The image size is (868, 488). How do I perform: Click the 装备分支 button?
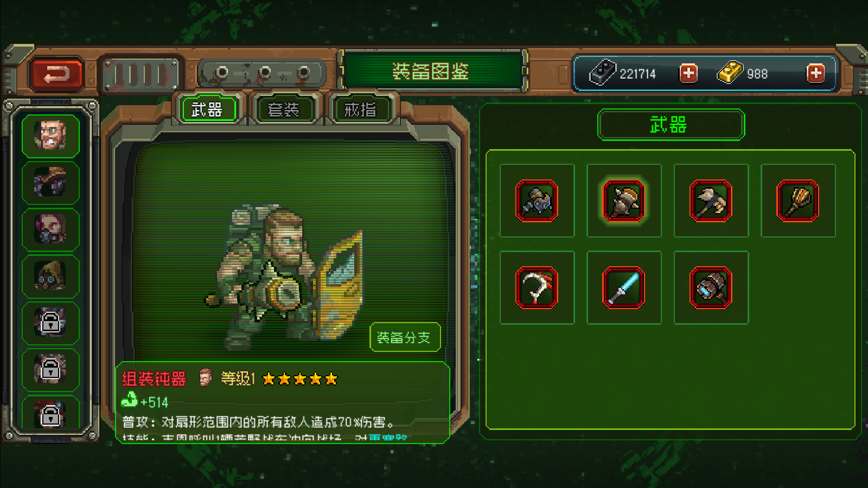point(404,337)
